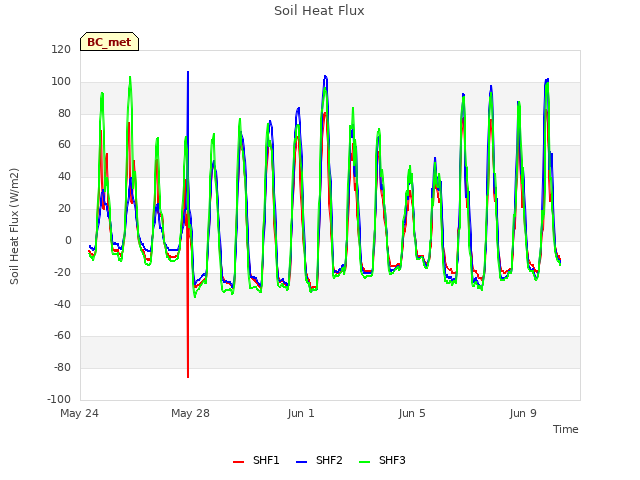Click the BC_met label box
This screenshot has width=640, height=480.
pos(109,42)
